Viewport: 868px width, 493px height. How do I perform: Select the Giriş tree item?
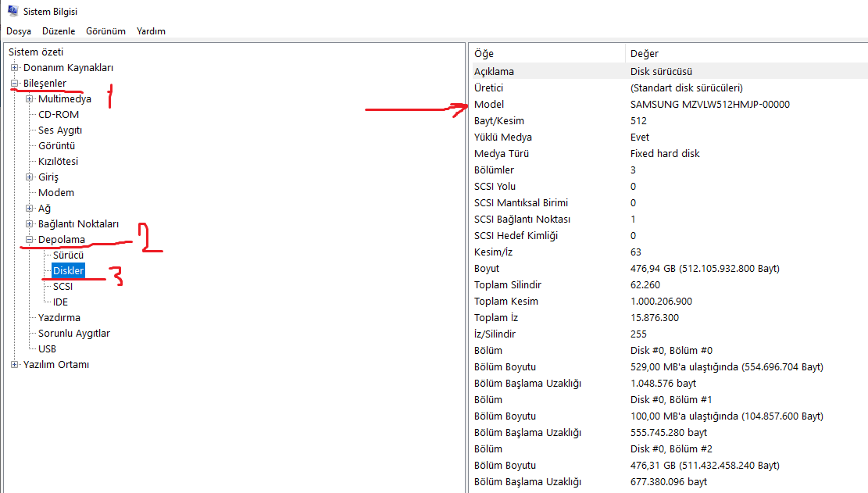click(x=48, y=177)
